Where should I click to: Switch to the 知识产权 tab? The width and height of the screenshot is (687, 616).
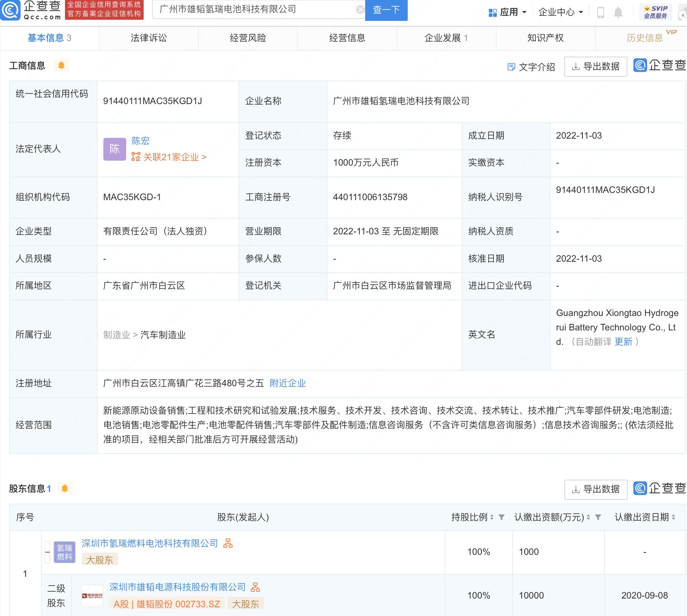pyautogui.click(x=545, y=38)
